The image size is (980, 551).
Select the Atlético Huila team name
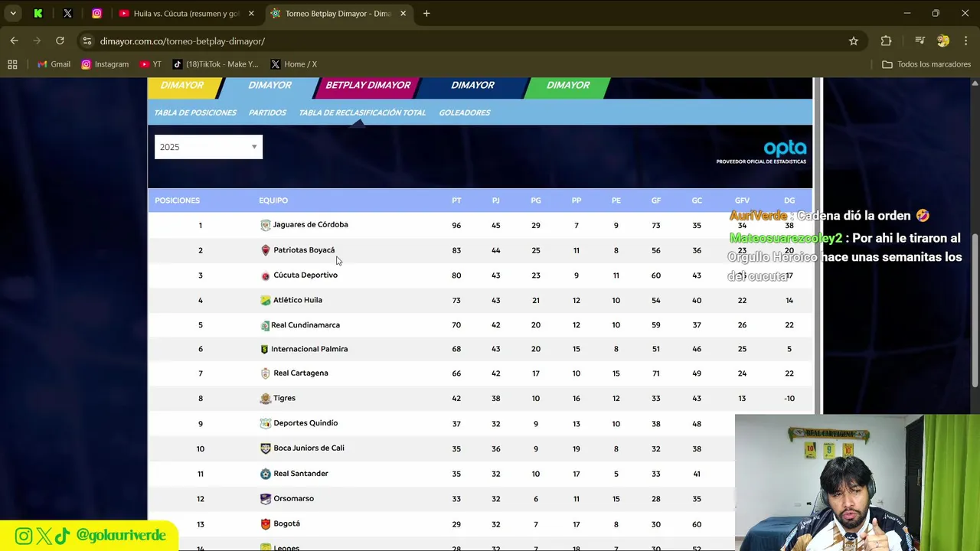pos(298,300)
